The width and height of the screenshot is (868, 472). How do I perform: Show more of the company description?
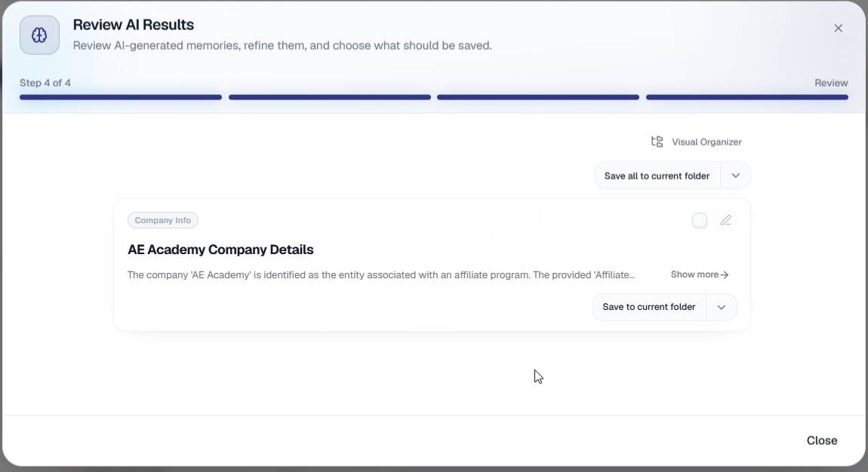click(700, 274)
